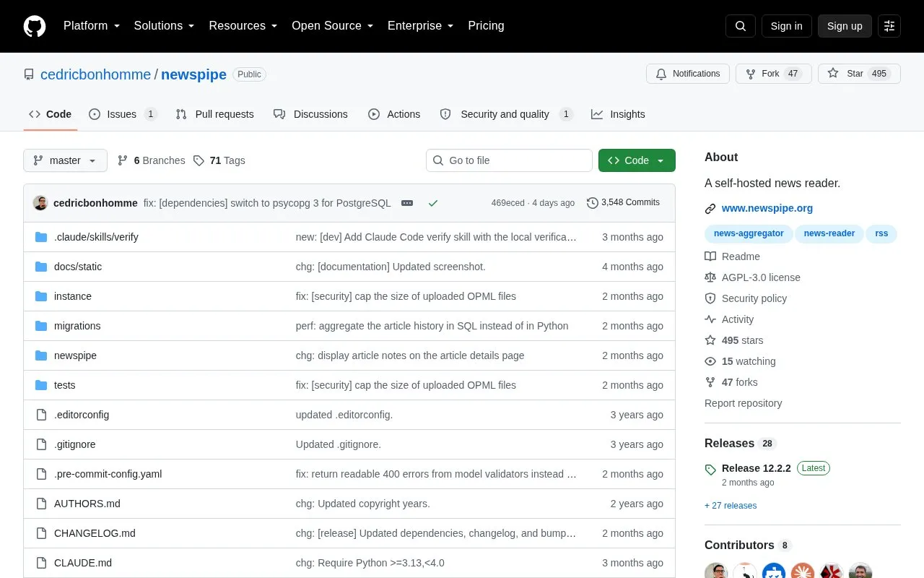Viewport: 924px width, 578px height.
Task: Open the green Code dropdown
Action: [637, 160]
